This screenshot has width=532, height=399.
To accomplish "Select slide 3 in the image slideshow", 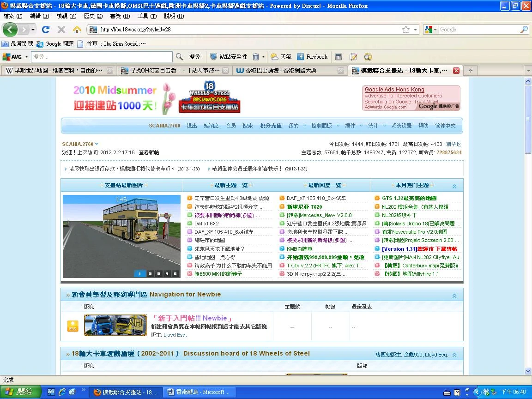I will coord(158,273).
